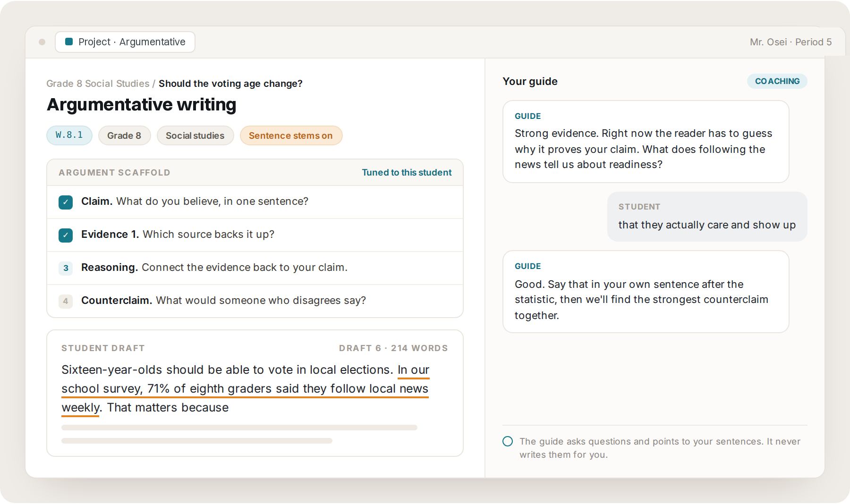Select the W.8.1 standard tag
This screenshot has height=504, width=850.
(x=69, y=135)
